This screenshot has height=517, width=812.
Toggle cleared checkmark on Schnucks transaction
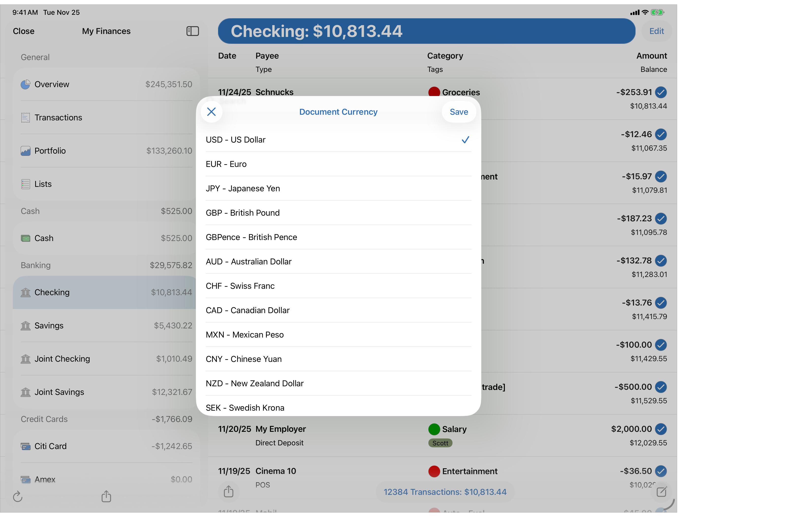click(x=661, y=92)
